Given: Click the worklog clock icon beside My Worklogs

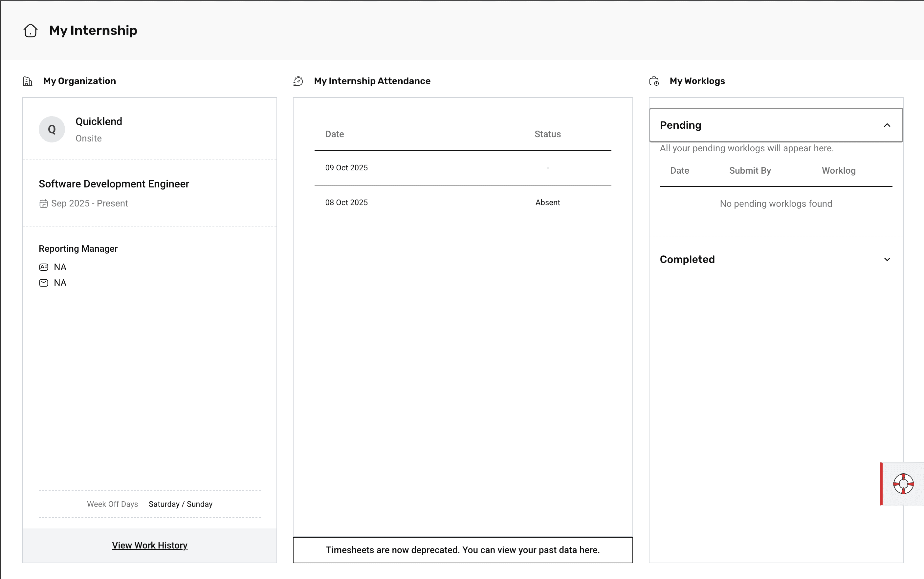Looking at the screenshot, I should (x=654, y=81).
